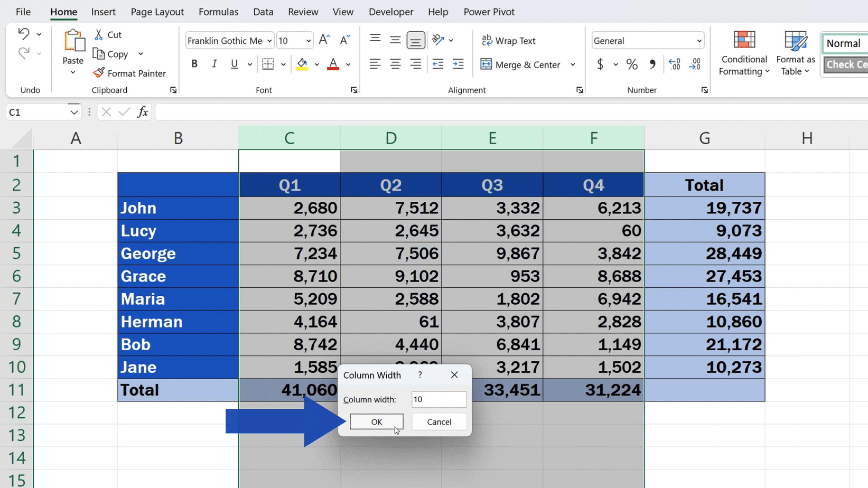868x488 pixels.
Task: Toggle Italic formatting
Action: (x=214, y=64)
